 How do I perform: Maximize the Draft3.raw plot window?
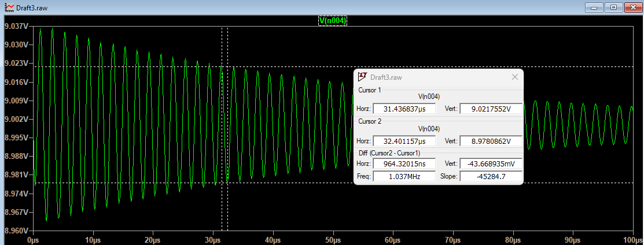[x=614, y=8]
